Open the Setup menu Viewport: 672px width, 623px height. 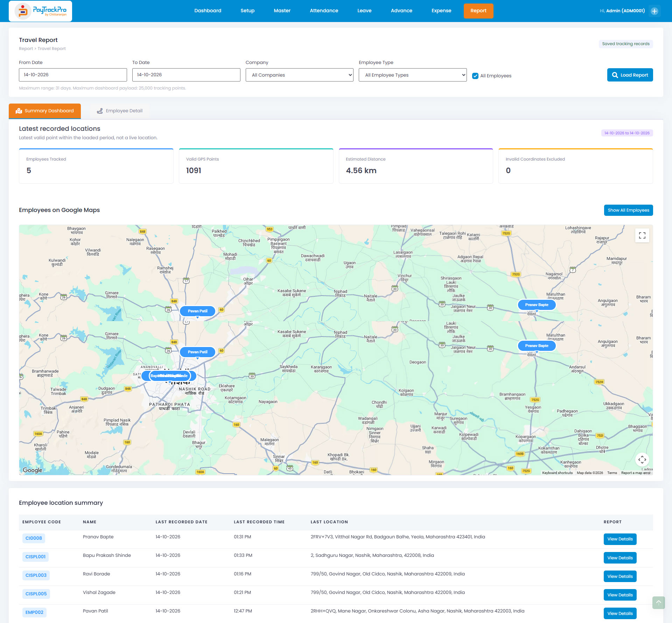(247, 11)
